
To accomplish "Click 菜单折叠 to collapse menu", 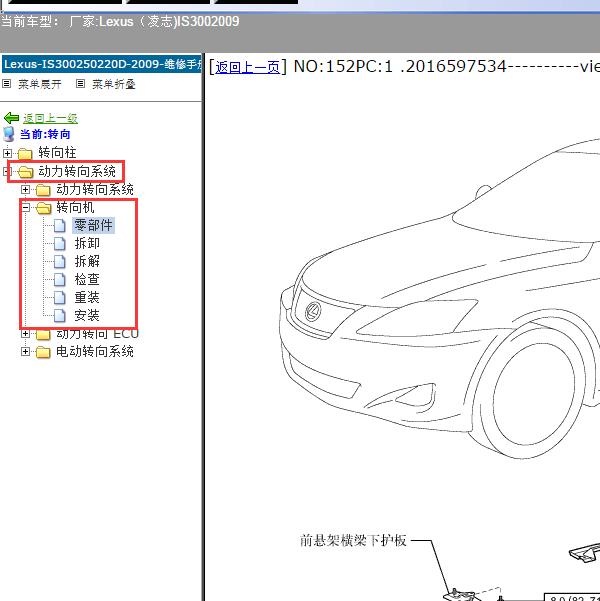I will point(113,84).
